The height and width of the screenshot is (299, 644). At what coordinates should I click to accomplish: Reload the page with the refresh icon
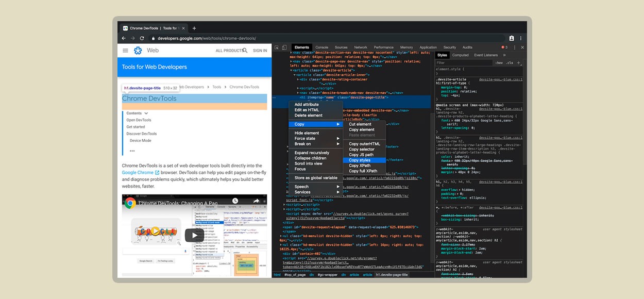pos(142,38)
